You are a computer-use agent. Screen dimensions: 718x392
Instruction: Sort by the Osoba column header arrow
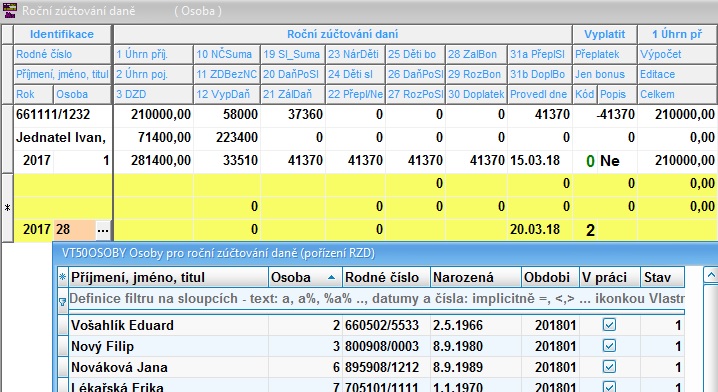332,278
